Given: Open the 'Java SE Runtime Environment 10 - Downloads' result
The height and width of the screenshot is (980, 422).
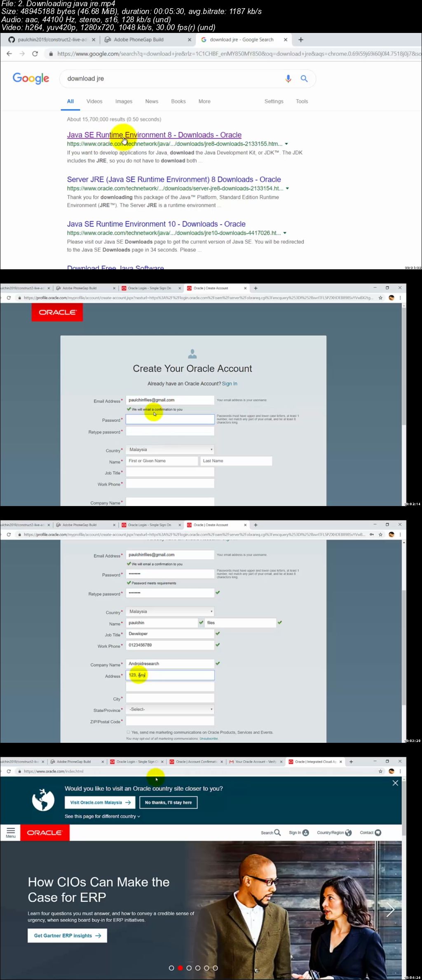Looking at the screenshot, I should click(156, 224).
